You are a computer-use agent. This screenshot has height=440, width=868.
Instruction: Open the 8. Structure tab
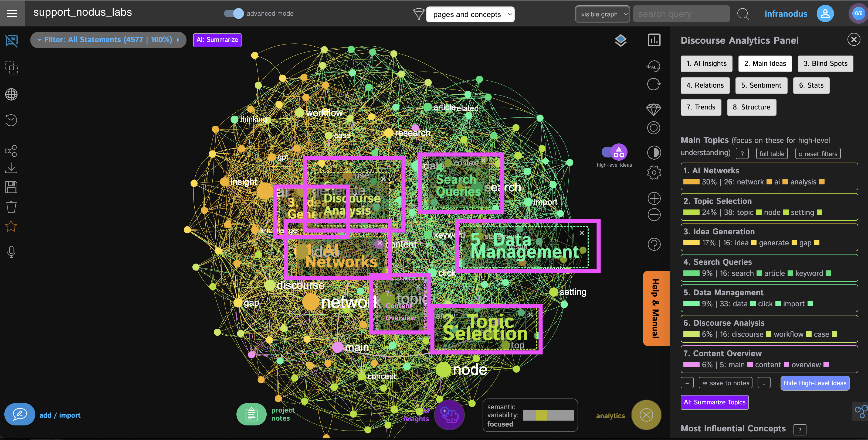pos(751,107)
